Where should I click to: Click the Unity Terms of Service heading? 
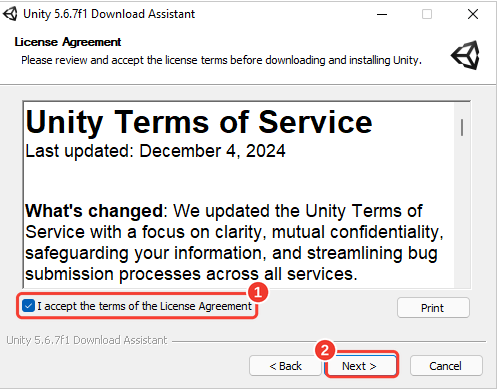tap(199, 122)
